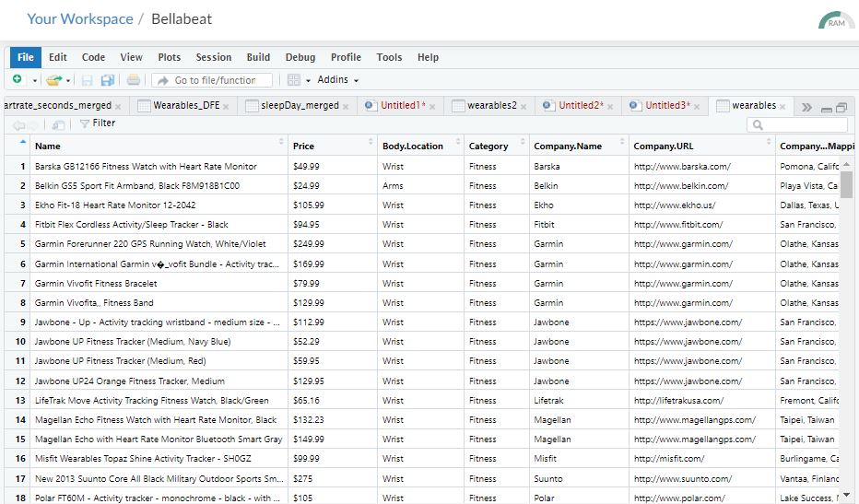Click the Print icon in the toolbar
Screen dimensions: 859x504
pos(133,80)
